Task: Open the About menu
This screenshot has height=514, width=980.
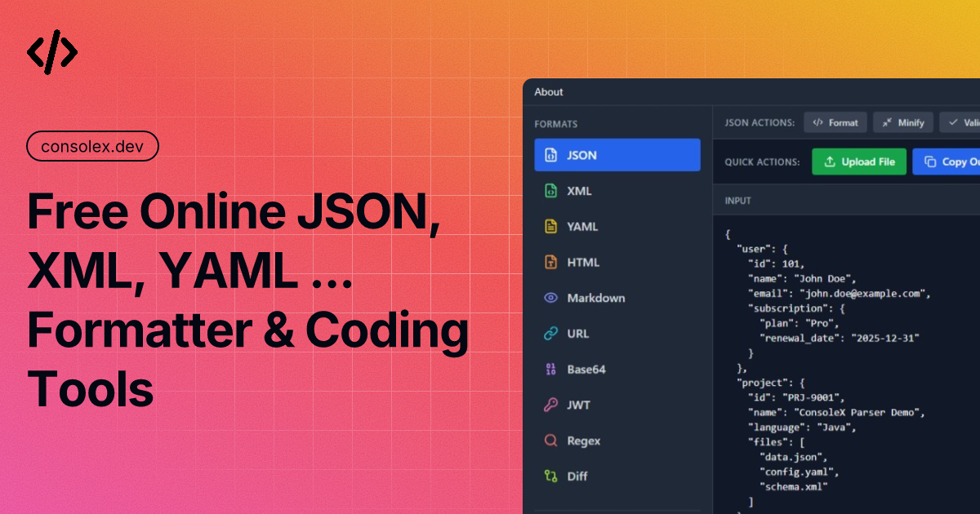Action: click(549, 92)
